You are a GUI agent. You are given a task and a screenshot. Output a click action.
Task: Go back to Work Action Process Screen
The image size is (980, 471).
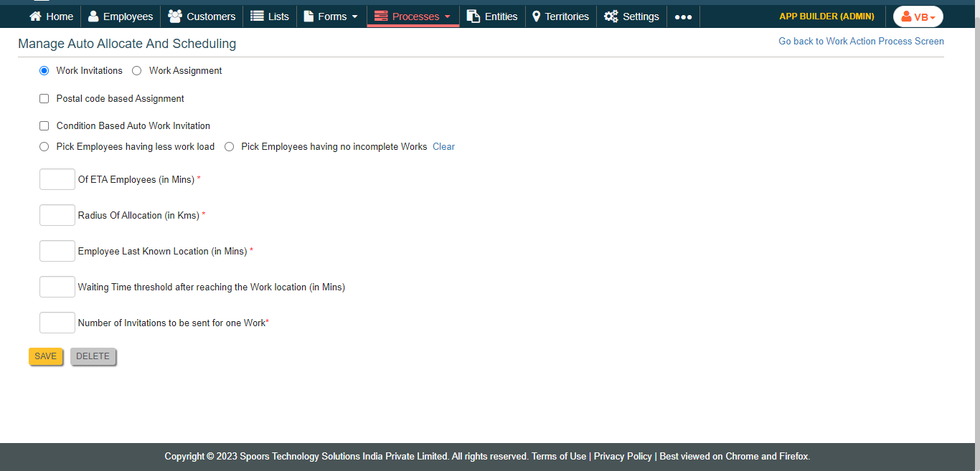(x=861, y=42)
